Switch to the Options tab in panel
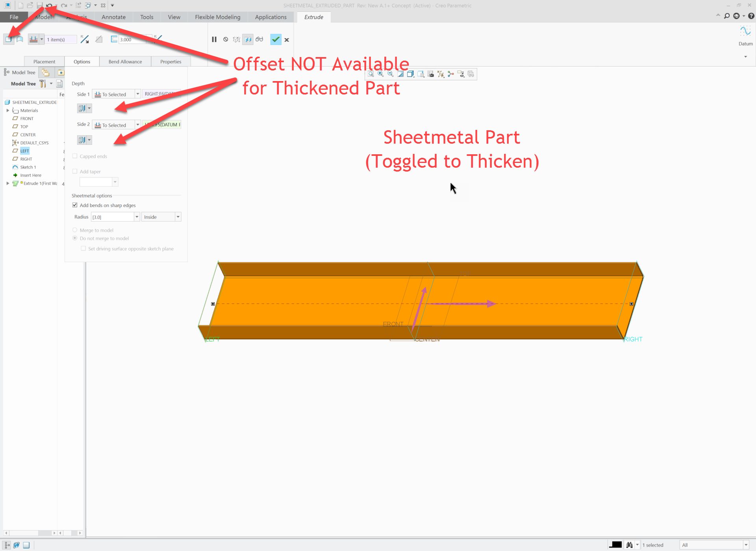Screen dimensions: 756x551 click(x=82, y=62)
